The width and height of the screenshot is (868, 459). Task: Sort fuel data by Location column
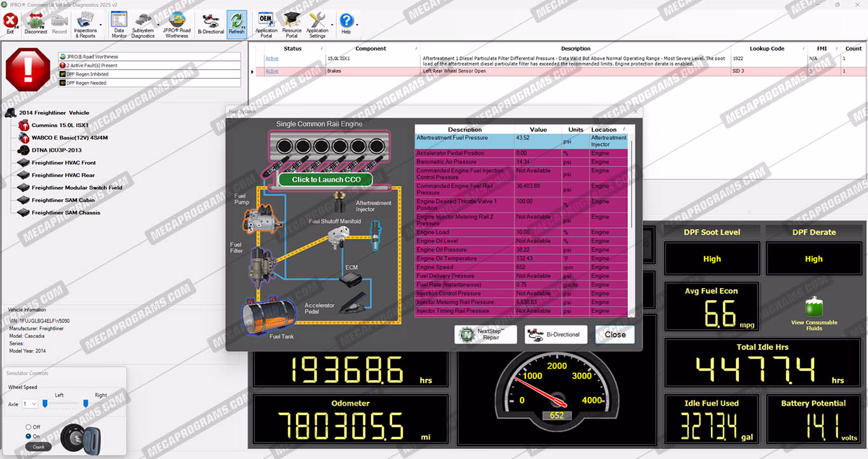[x=607, y=130]
